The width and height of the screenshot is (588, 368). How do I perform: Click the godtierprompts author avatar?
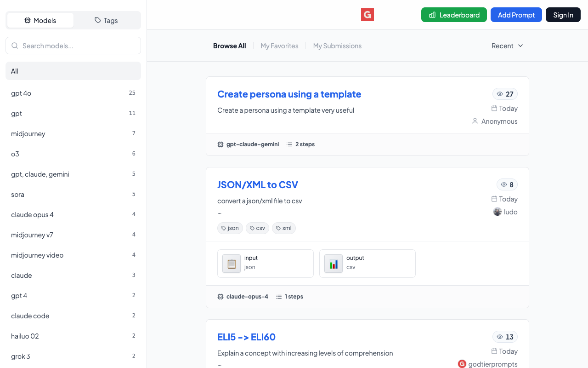point(462,364)
